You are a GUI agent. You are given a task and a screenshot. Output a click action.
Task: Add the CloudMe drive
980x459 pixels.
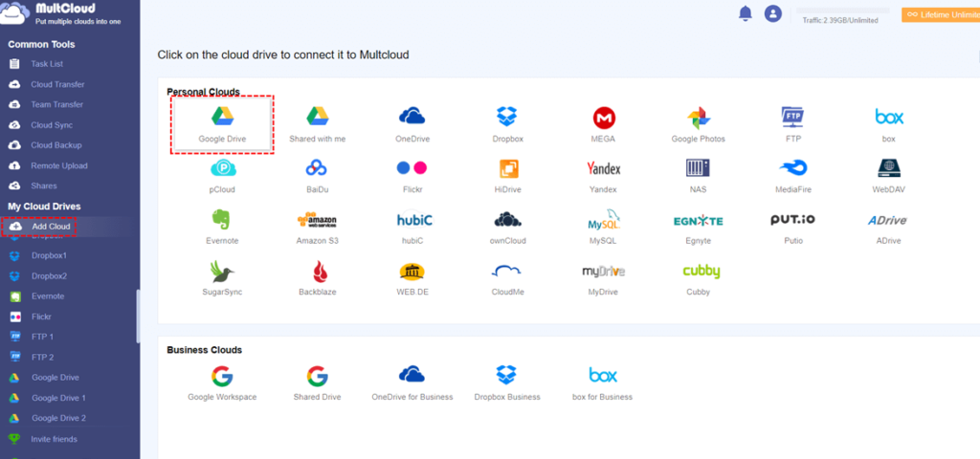point(507,278)
